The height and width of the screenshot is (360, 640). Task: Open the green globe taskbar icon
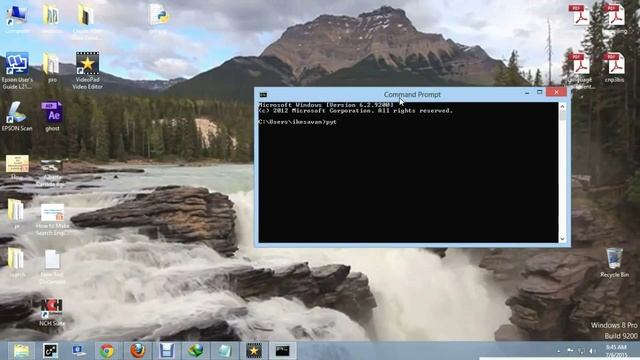tap(196, 351)
